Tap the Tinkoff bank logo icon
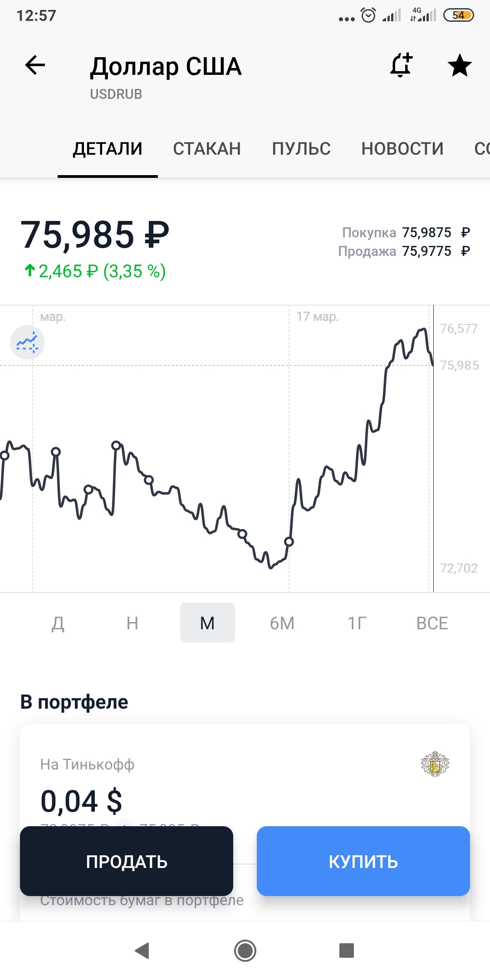This screenshot has height=980, width=490. coord(435,764)
